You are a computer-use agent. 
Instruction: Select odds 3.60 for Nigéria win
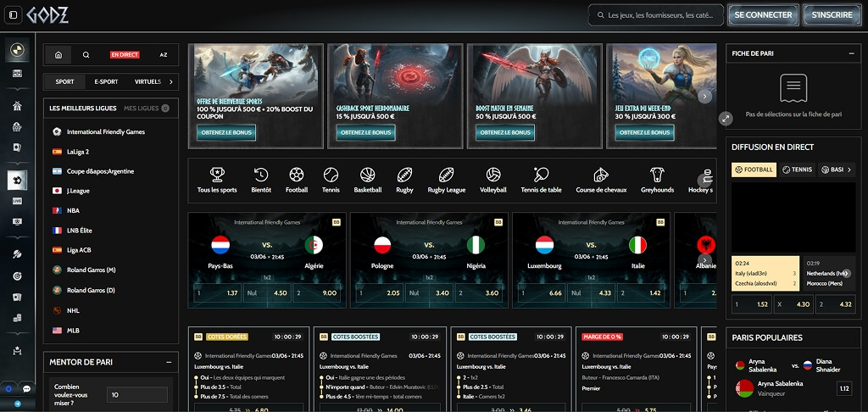(478, 293)
